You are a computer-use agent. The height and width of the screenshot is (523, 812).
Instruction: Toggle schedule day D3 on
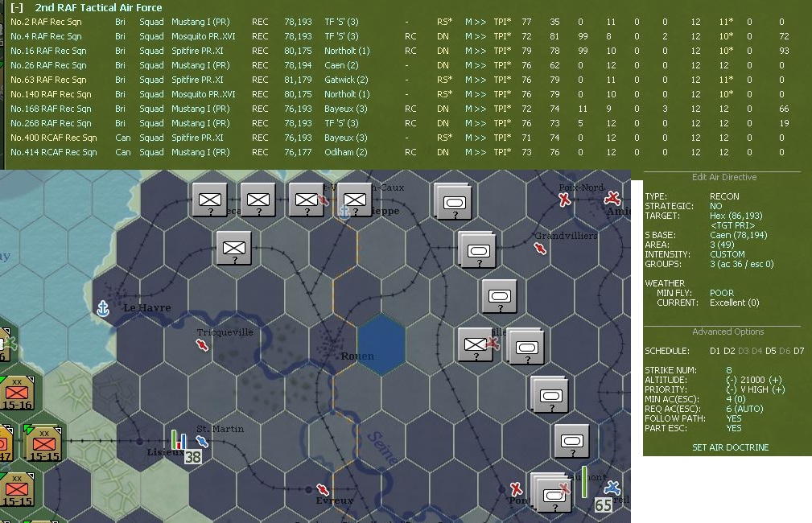click(743, 351)
